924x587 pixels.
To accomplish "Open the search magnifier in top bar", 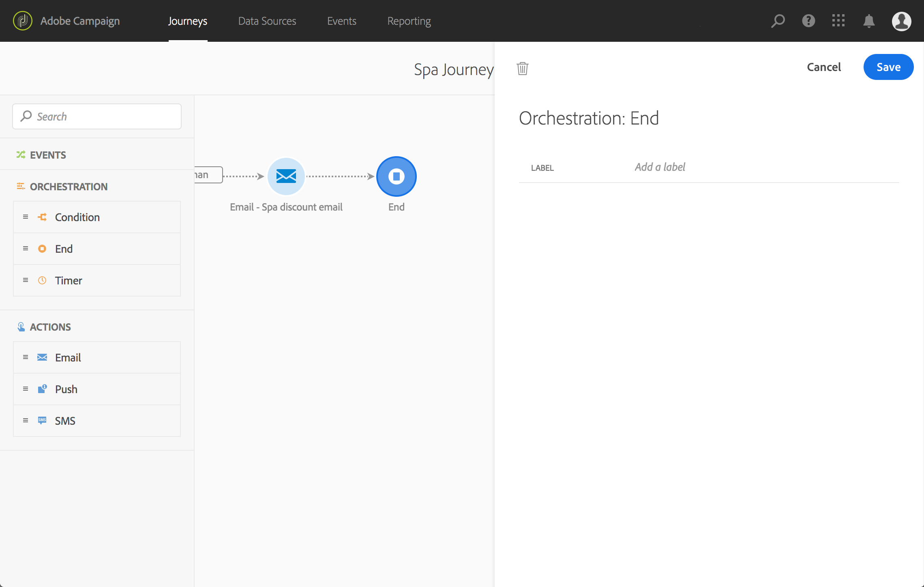I will pos(778,21).
